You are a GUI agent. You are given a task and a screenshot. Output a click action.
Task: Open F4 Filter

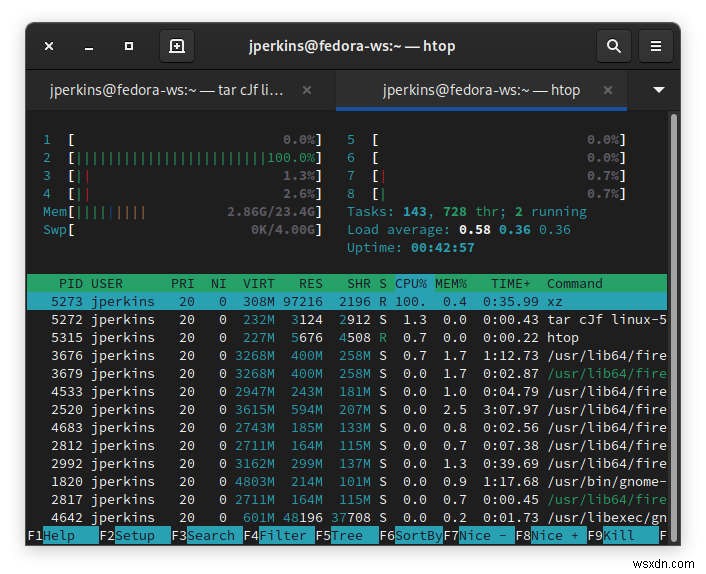(x=279, y=535)
